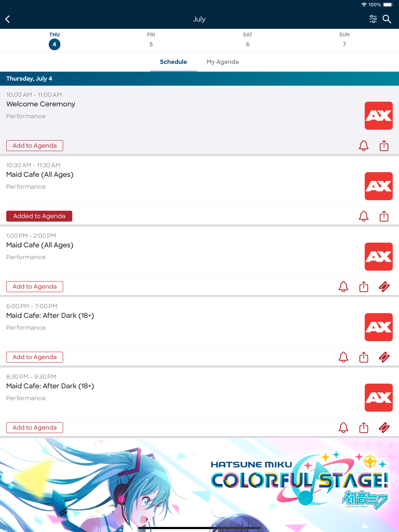Add 6:00 PM After Dark to agenda
The height and width of the screenshot is (532, 399).
coord(35,357)
